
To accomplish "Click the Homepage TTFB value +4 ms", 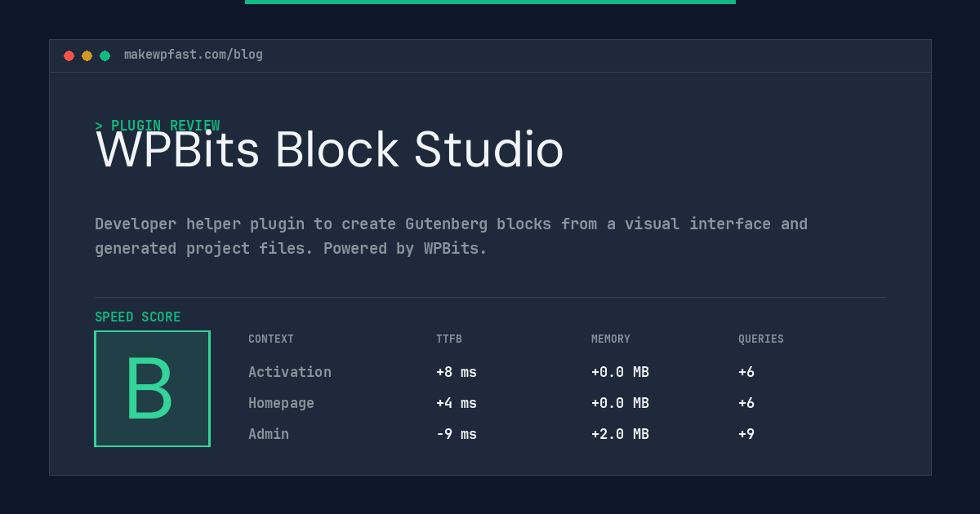I will coord(457,403).
